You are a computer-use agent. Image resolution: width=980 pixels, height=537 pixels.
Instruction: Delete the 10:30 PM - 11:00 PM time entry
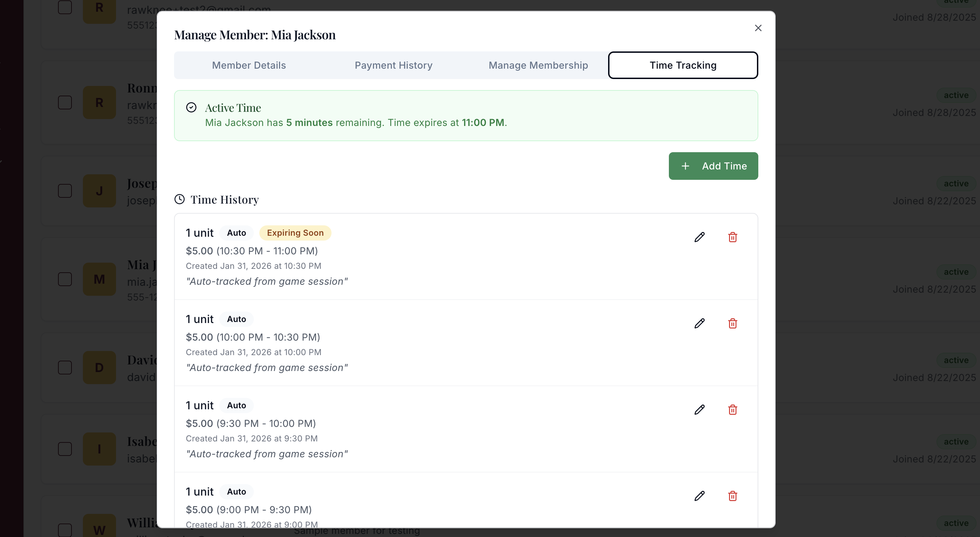732,237
